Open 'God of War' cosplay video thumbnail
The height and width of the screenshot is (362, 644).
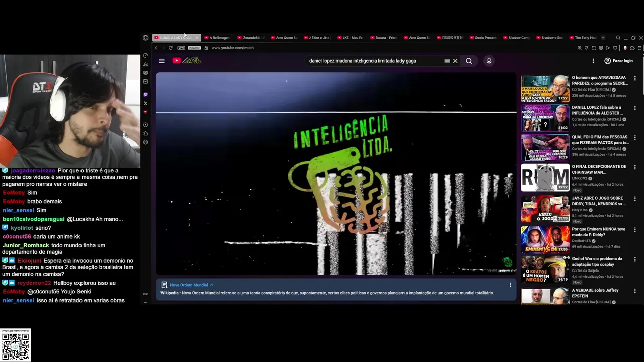point(545,269)
